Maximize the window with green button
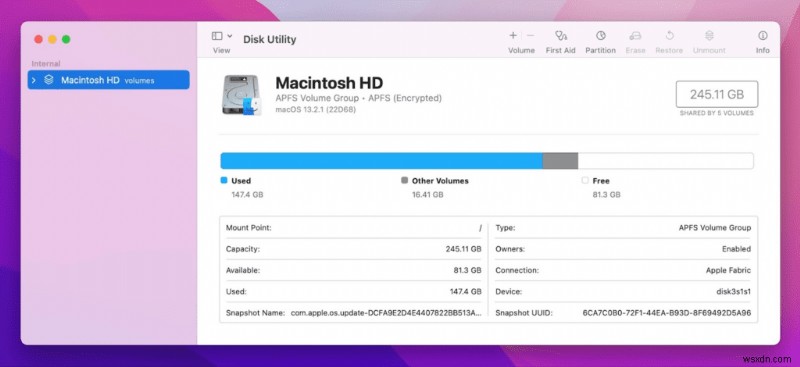Image resolution: width=800 pixels, height=367 pixels. 66,39
